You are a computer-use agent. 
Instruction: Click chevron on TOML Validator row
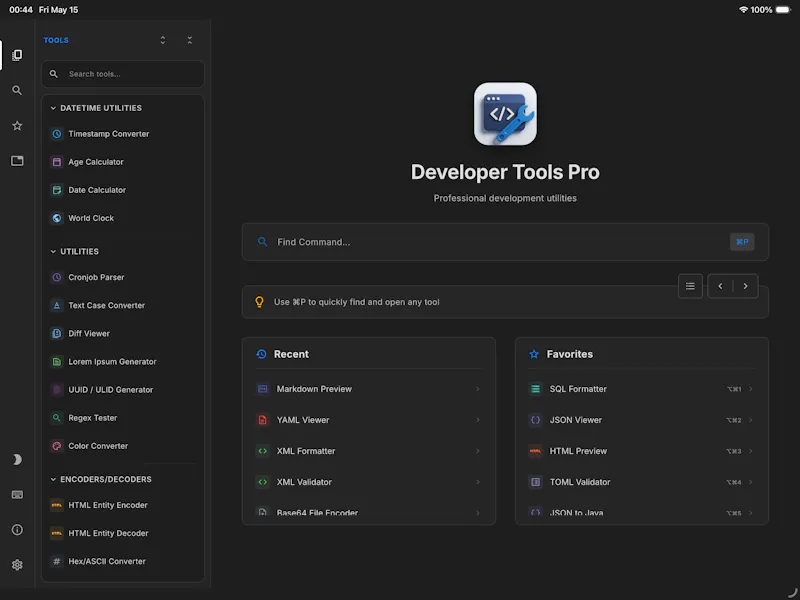tap(751, 482)
